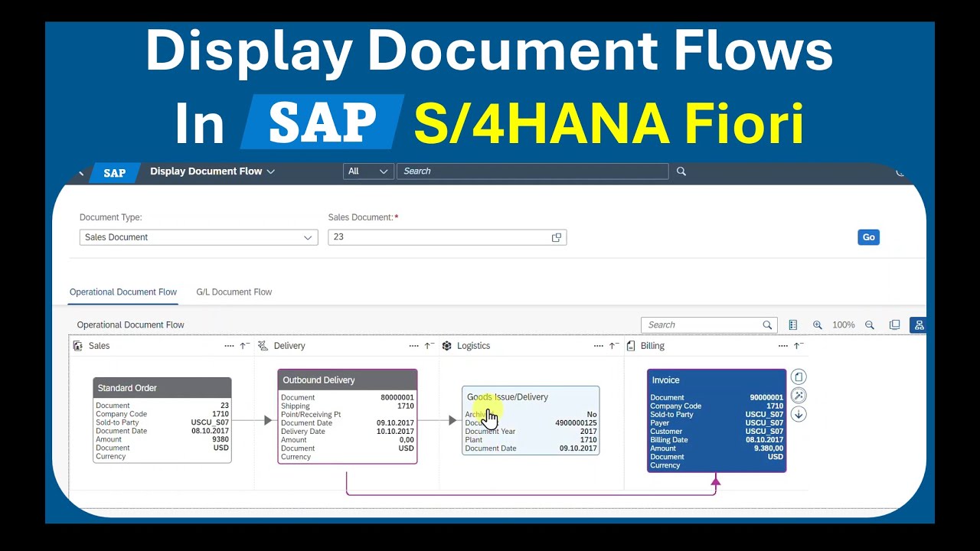Click Sold-to Party value USCU_S07 in Standard Order
Screen dimensions: 980x551
[210, 422]
